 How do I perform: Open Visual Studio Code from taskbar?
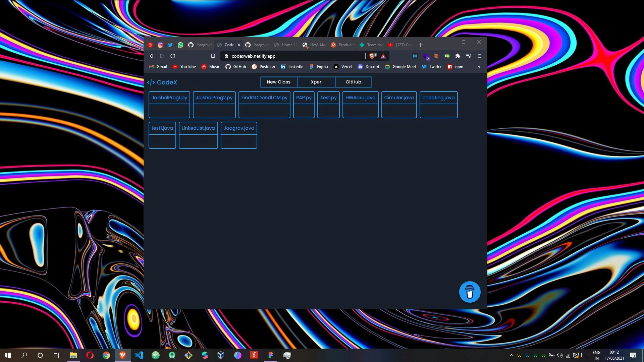[x=139, y=355]
